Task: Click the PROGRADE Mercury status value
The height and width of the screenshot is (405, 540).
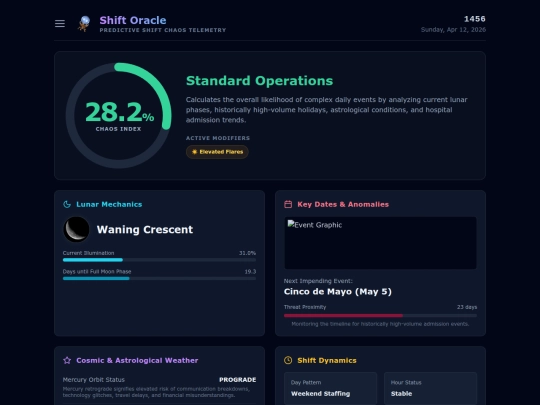Action: (238, 380)
